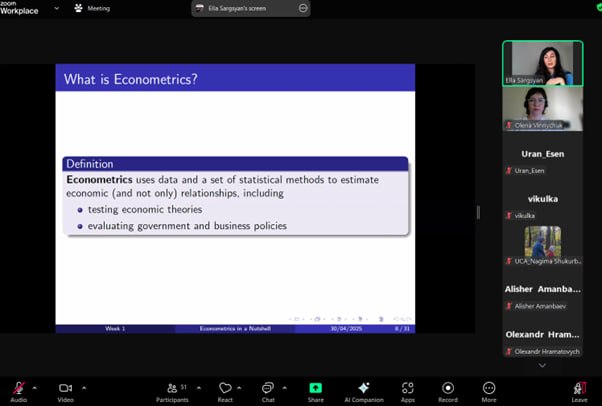This screenshot has height=406, width=602.
Task: Click muted mic icon on UCA_Nagima tile
Action: click(509, 261)
